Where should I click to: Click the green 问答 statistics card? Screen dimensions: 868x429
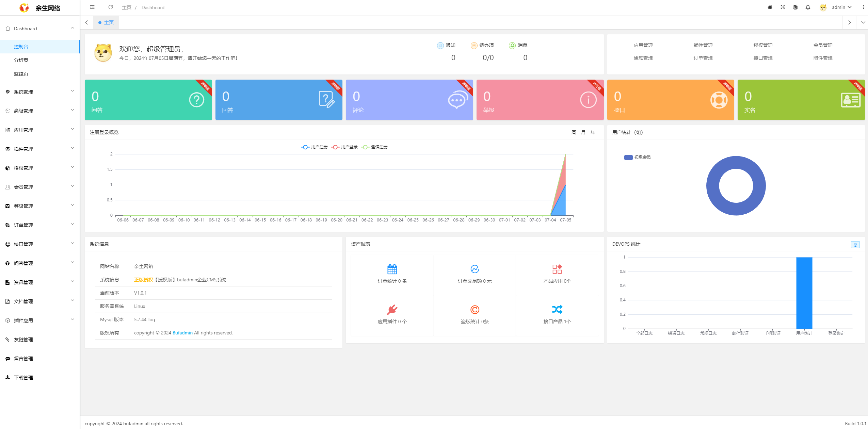click(x=148, y=100)
